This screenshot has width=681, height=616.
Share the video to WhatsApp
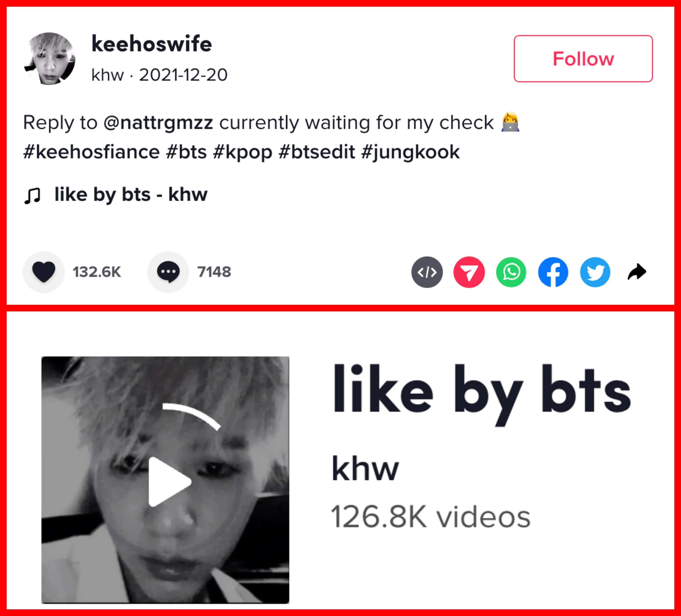point(511,272)
